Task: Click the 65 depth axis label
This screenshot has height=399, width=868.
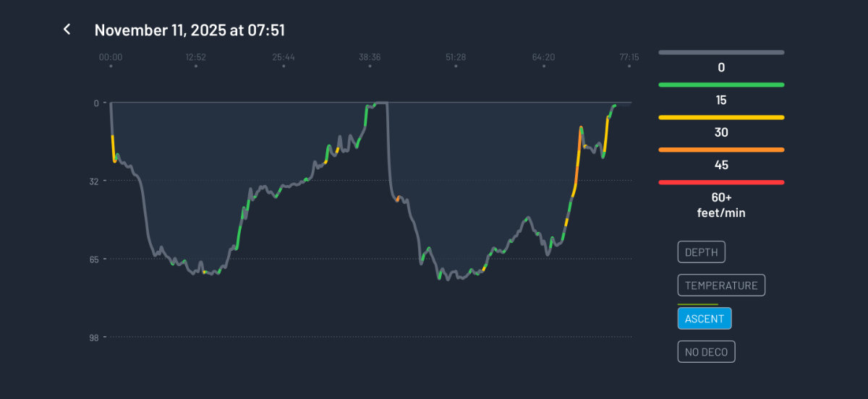Action: pos(93,259)
